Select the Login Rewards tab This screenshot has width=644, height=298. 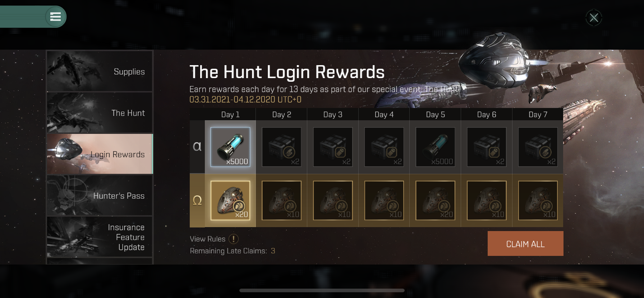[x=100, y=154]
